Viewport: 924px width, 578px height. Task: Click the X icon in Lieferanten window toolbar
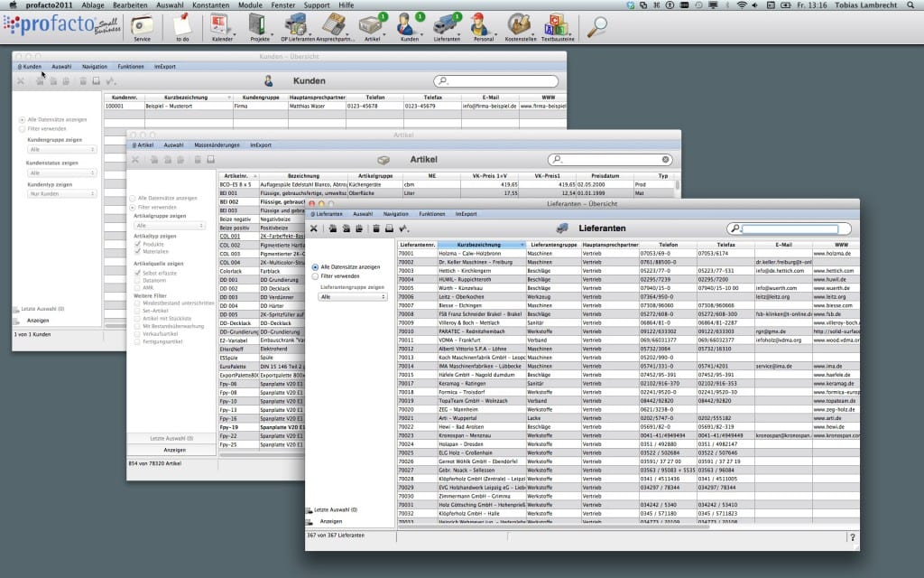pyautogui.click(x=313, y=228)
